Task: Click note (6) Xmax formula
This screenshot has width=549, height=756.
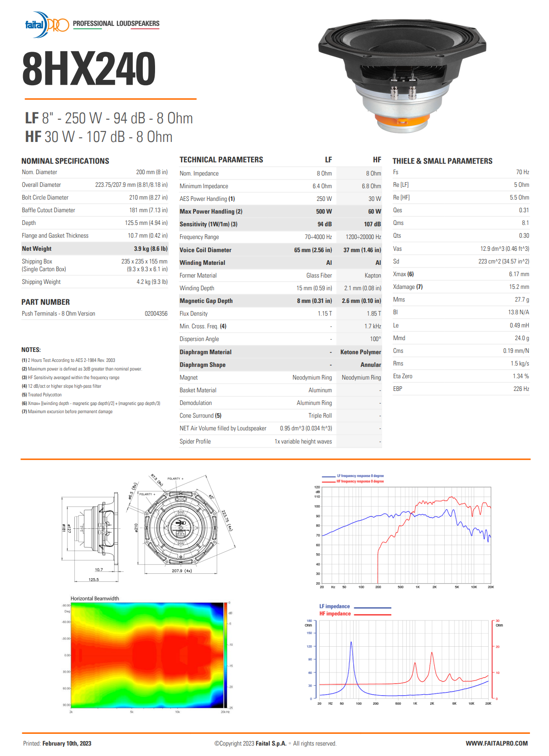Action: pos(91,403)
